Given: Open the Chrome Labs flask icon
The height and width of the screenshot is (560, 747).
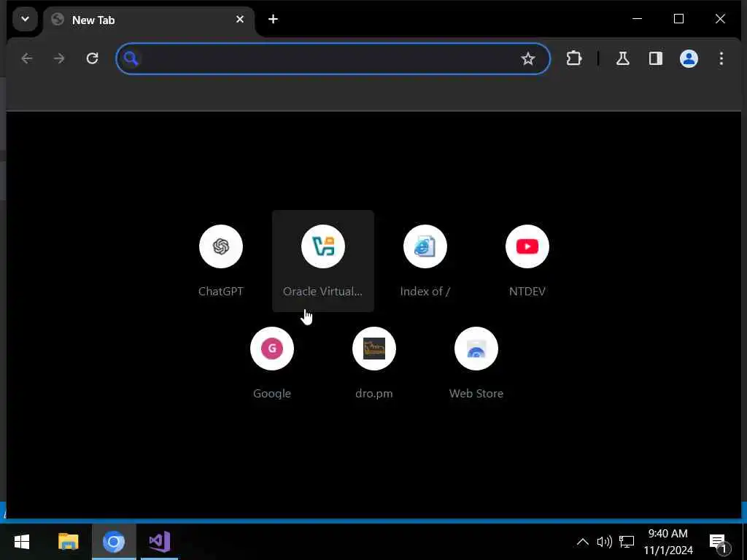Looking at the screenshot, I should [623, 58].
